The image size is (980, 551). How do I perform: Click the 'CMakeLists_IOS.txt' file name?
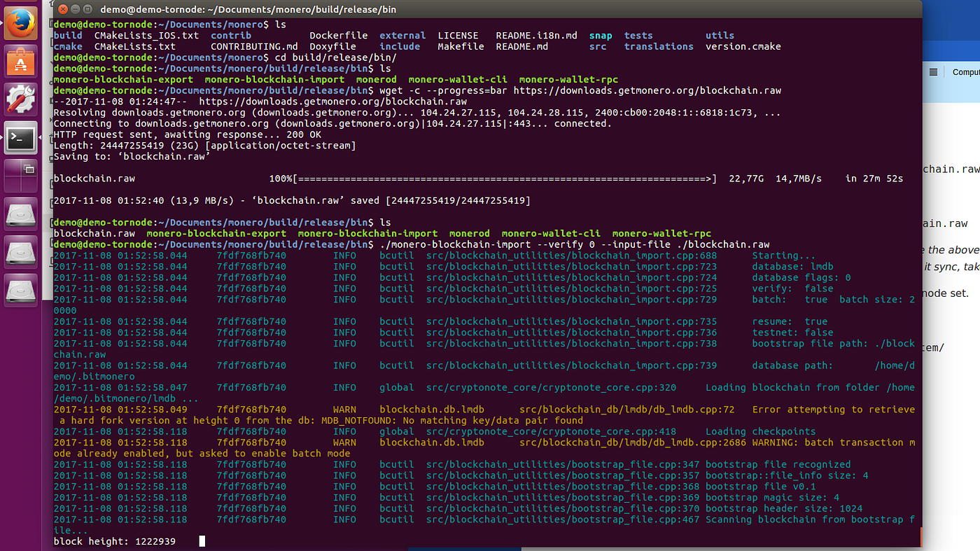click(x=147, y=35)
